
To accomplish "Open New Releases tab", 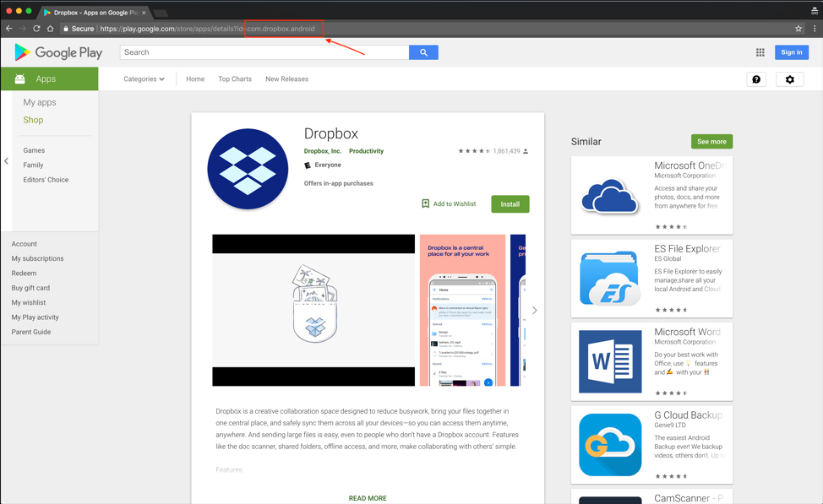I will coord(286,79).
